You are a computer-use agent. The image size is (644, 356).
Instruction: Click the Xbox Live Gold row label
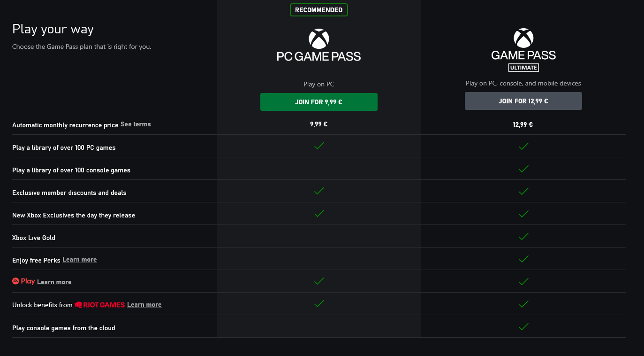[x=34, y=238]
